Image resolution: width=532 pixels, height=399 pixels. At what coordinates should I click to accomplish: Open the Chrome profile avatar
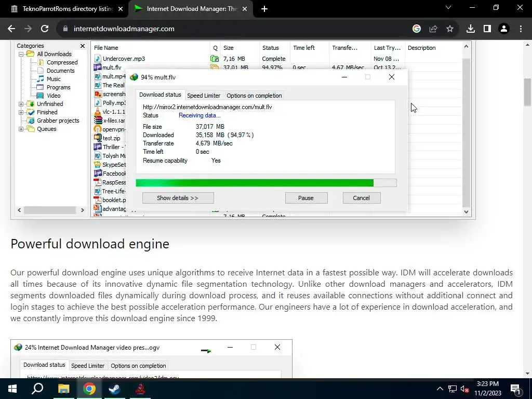pyautogui.click(x=504, y=29)
